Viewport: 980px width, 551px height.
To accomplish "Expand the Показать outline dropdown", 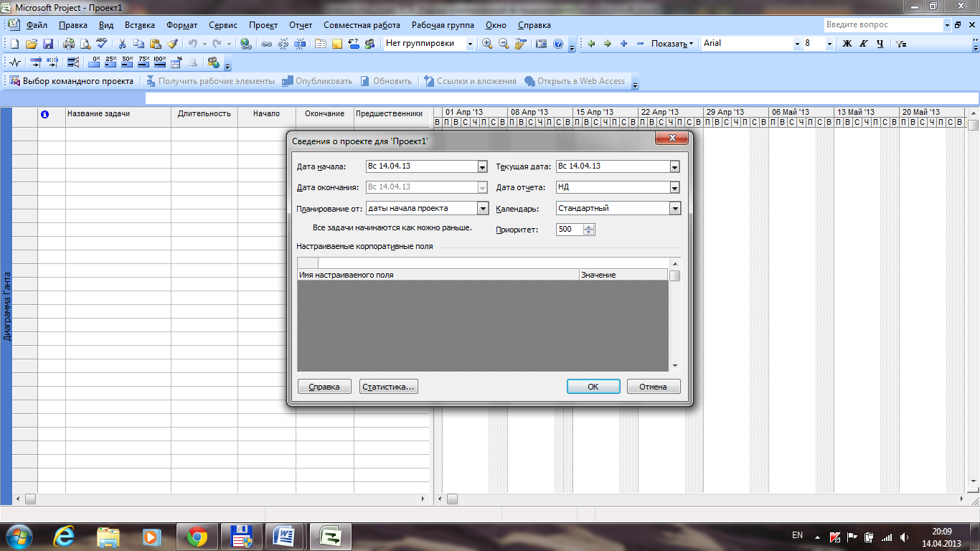I will [x=672, y=44].
